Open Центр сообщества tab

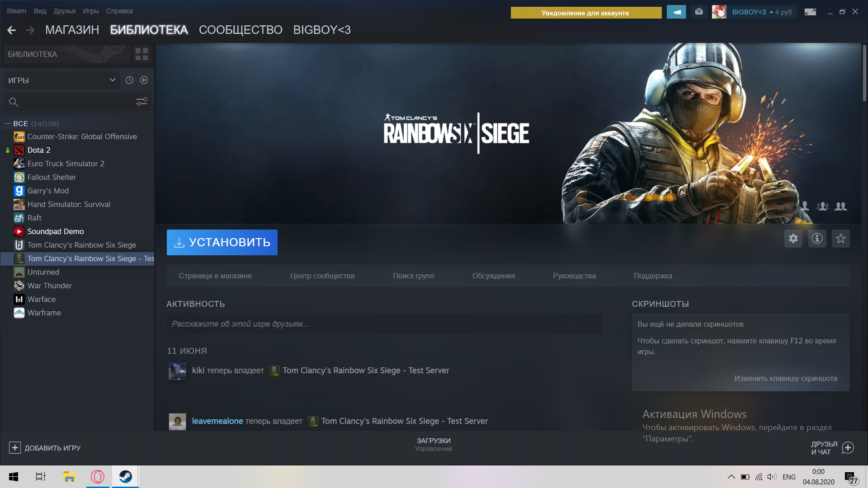point(322,276)
